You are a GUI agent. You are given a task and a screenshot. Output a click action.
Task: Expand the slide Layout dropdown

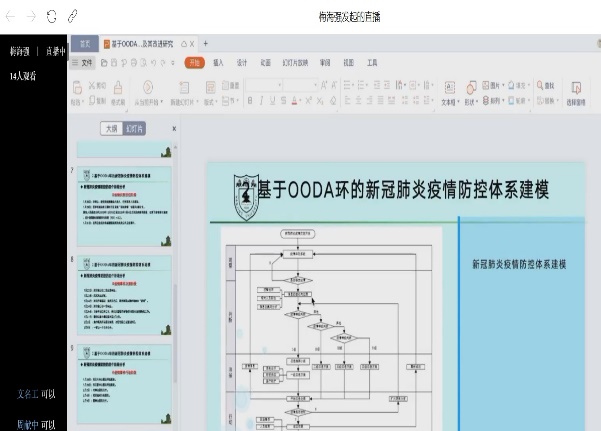click(211, 101)
